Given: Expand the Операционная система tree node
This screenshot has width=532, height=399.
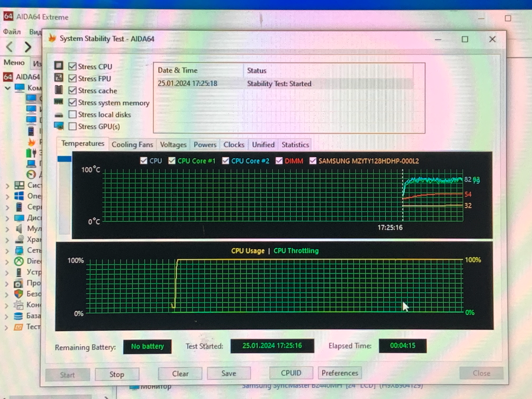Looking at the screenshot, I should coord(7,196).
